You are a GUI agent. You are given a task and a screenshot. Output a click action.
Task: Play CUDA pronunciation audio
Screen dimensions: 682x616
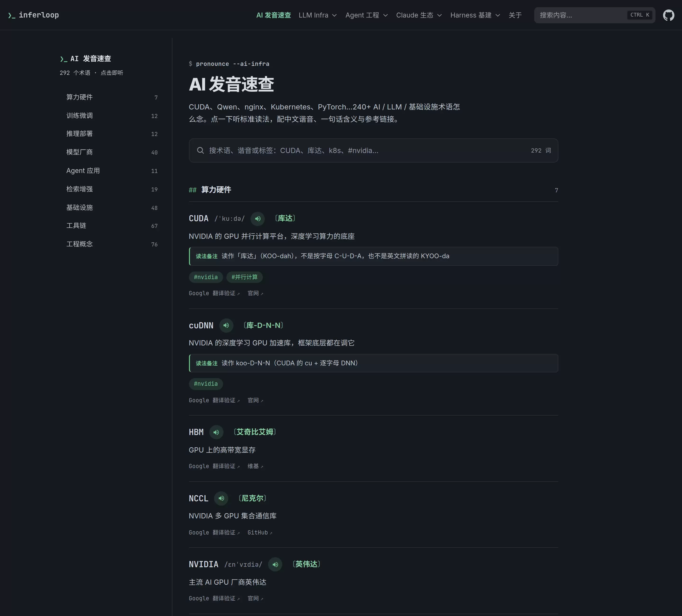coord(257,219)
